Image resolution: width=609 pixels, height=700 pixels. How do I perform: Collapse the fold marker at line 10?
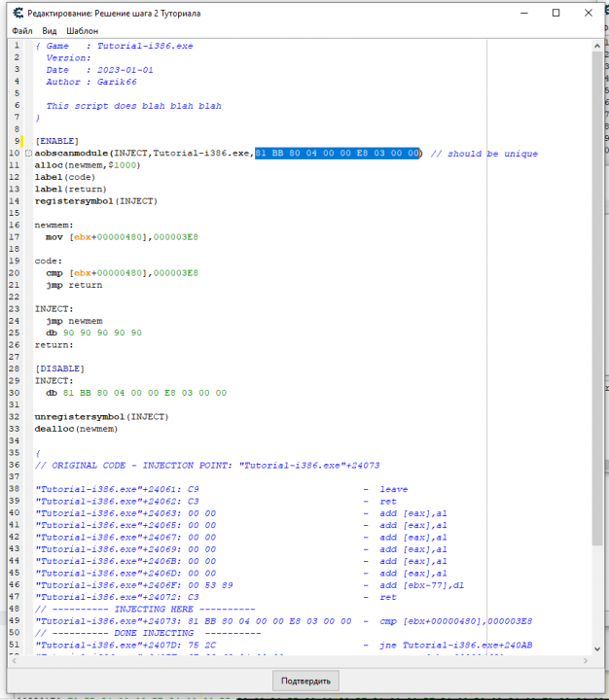[28, 154]
